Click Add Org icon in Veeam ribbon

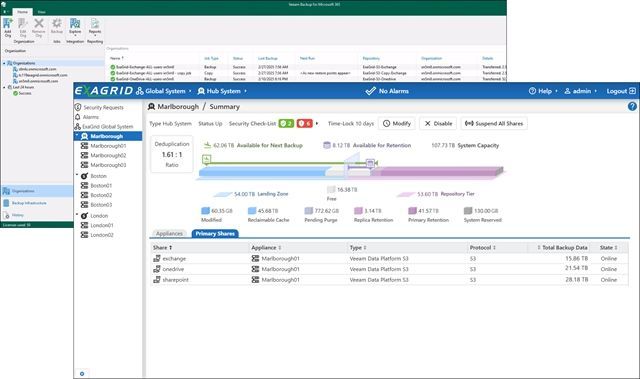tap(8, 27)
